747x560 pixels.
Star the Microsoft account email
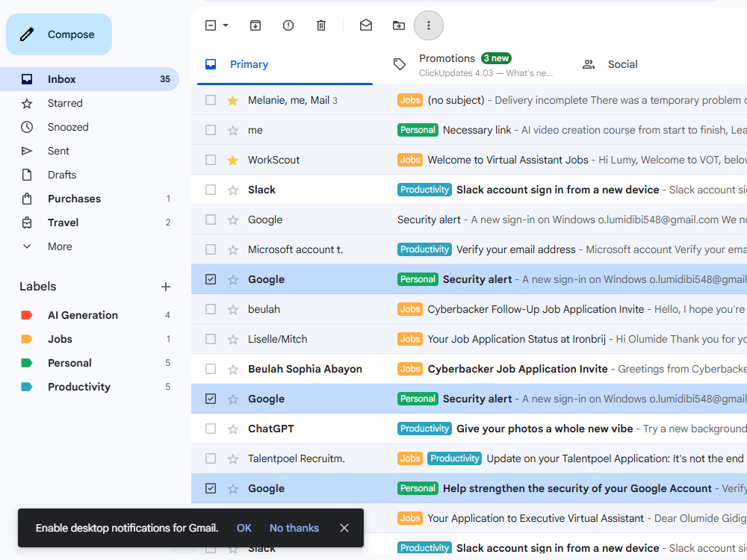coord(232,249)
